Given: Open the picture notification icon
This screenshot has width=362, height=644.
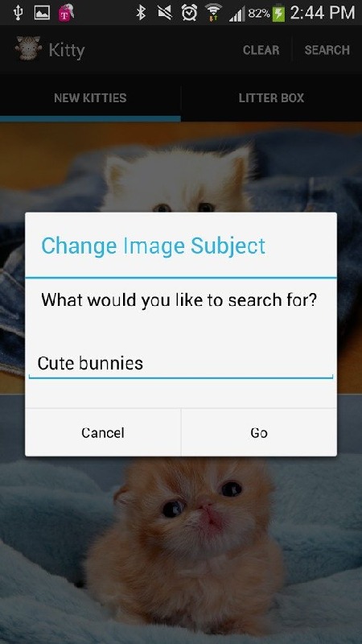Looking at the screenshot, I should point(42,13).
